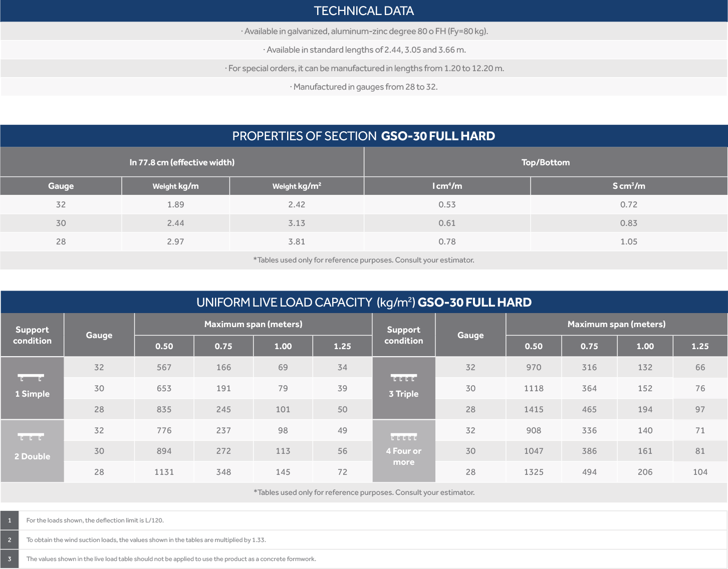Select the 1131 load value cell
Screen dimensions: 728x569
[x=164, y=472]
